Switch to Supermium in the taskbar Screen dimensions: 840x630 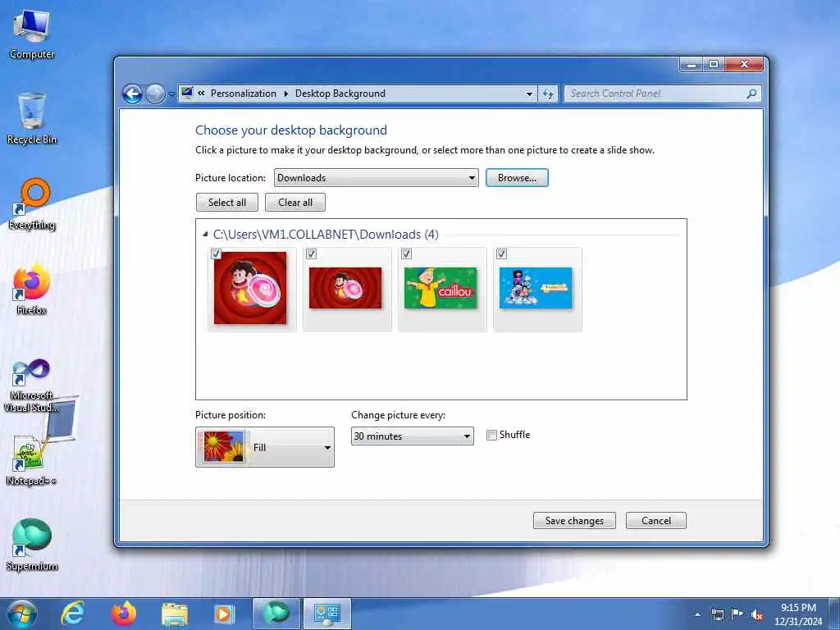point(276,614)
